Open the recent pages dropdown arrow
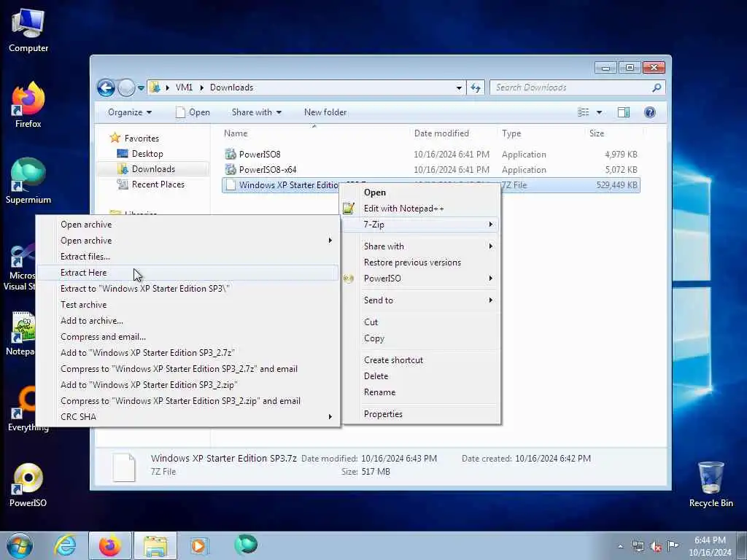Screen dimensions: 747x560 point(141,88)
